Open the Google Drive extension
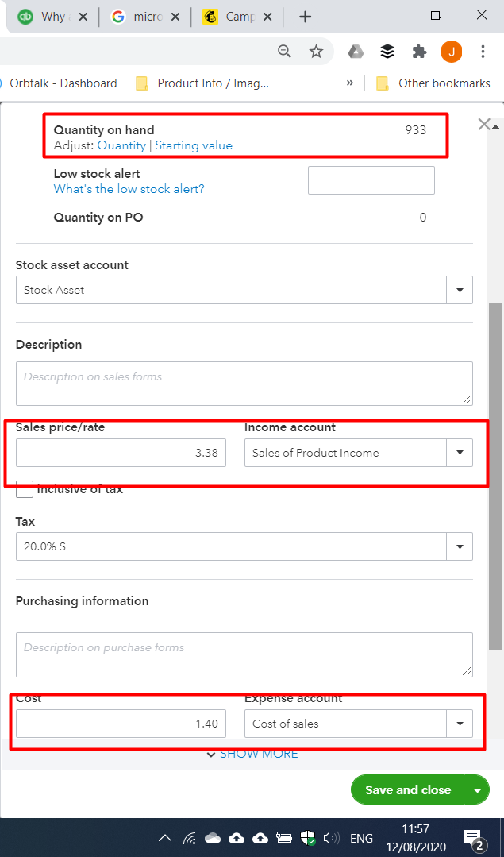The width and height of the screenshot is (504, 857). [355, 51]
